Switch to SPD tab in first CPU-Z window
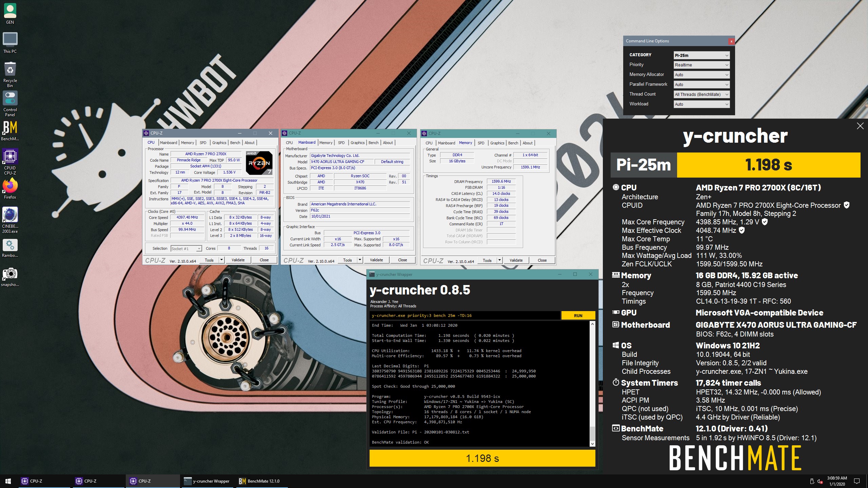Screen dimensions: 868x488 [x=203, y=143]
